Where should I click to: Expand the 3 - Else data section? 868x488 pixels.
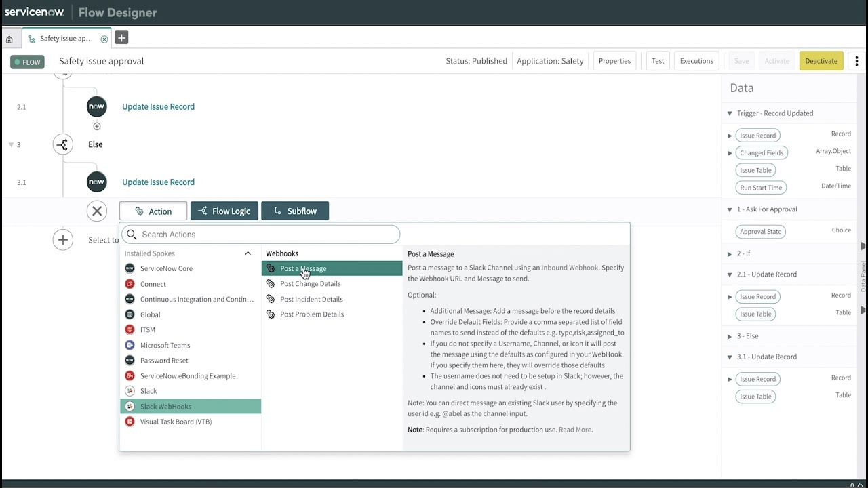(730, 336)
